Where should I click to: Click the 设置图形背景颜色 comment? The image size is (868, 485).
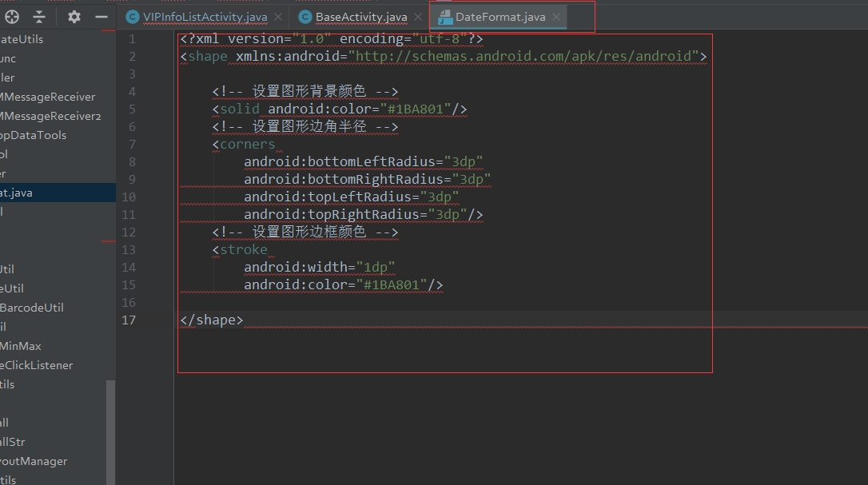(305, 91)
